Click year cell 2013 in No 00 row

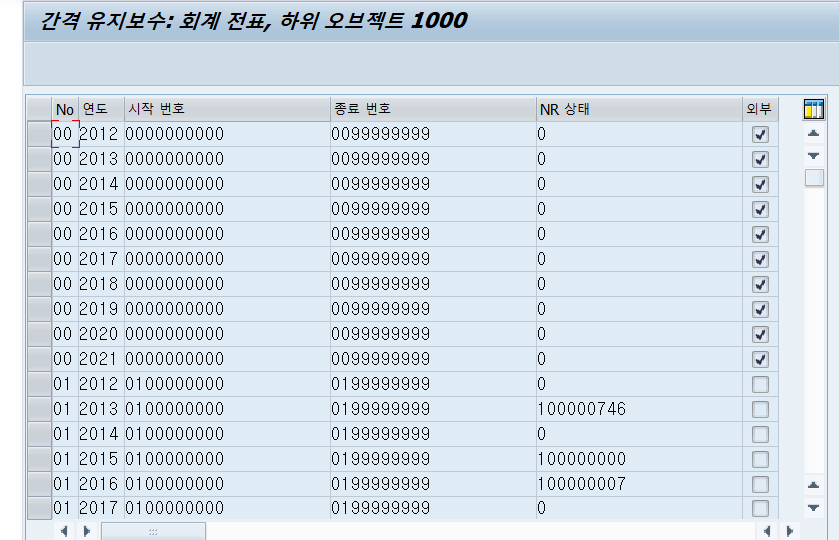pyautogui.click(x=101, y=159)
